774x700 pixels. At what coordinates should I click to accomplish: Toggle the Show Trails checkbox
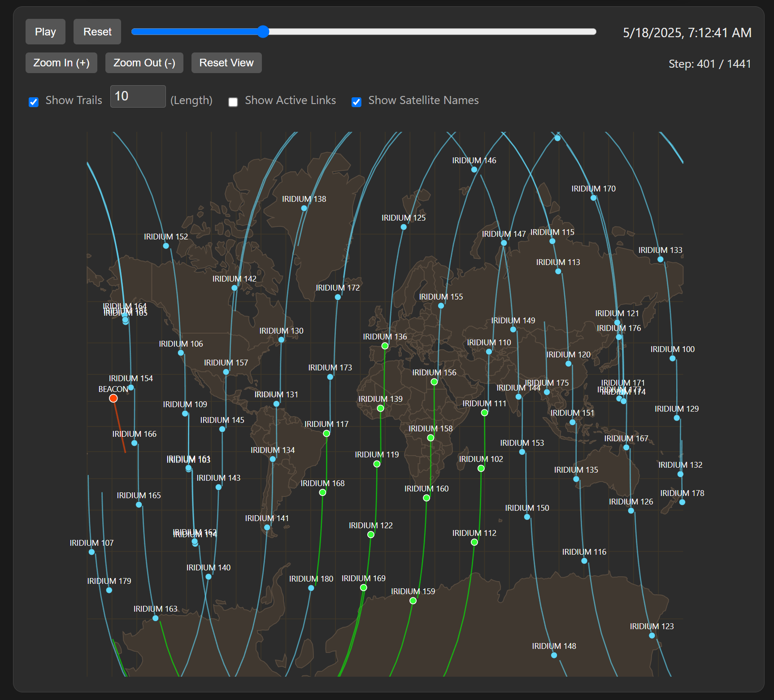coord(34,102)
